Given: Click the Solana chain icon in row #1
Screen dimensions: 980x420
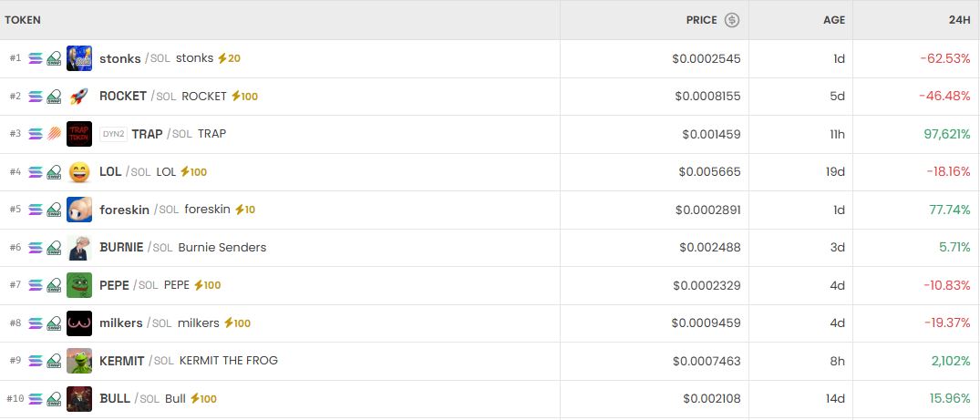Looking at the screenshot, I should (x=36, y=58).
